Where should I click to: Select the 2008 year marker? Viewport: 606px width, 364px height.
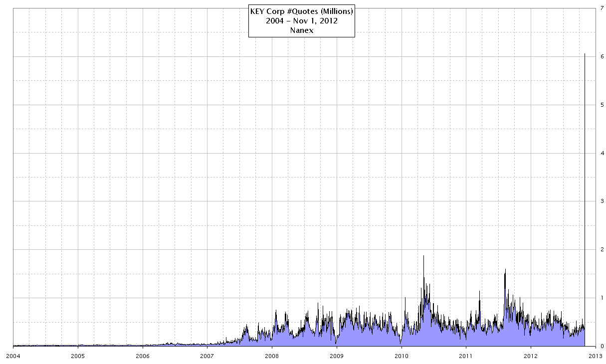pos(272,356)
